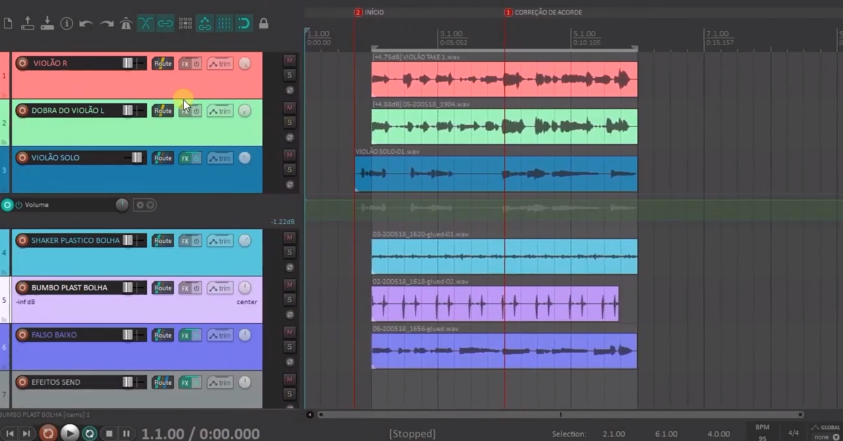This screenshot has height=441, width=843.
Task: Select the VIOLÃO TAKE 1.wav audio item
Action: (x=504, y=80)
